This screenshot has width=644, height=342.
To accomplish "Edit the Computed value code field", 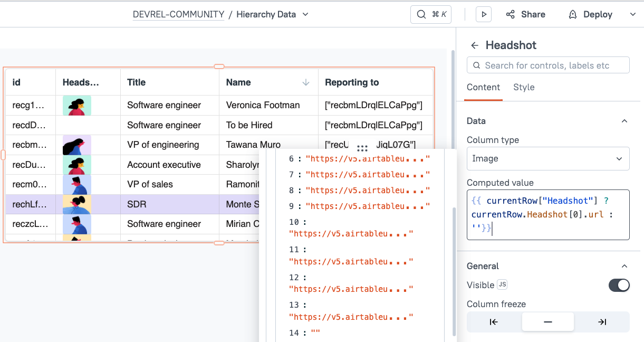I will [547, 214].
